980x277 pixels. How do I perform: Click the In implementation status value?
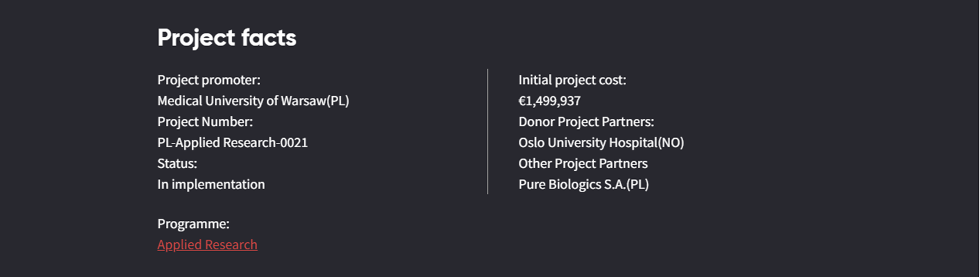pos(211,184)
